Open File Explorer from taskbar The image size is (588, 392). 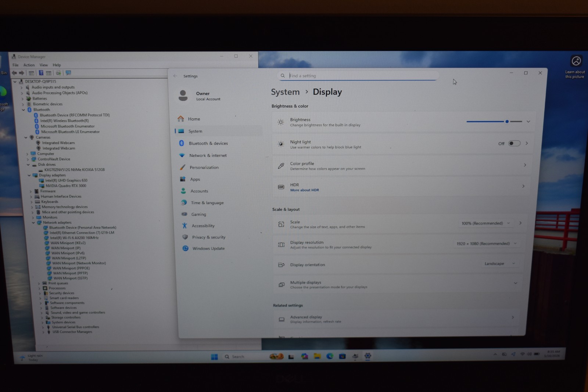[317, 356]
